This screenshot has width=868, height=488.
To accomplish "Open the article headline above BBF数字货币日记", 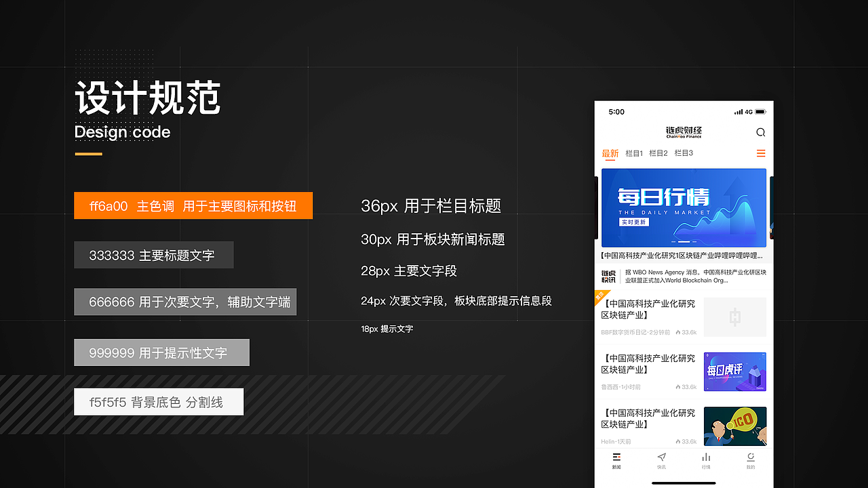I will [x=648, y=309].
